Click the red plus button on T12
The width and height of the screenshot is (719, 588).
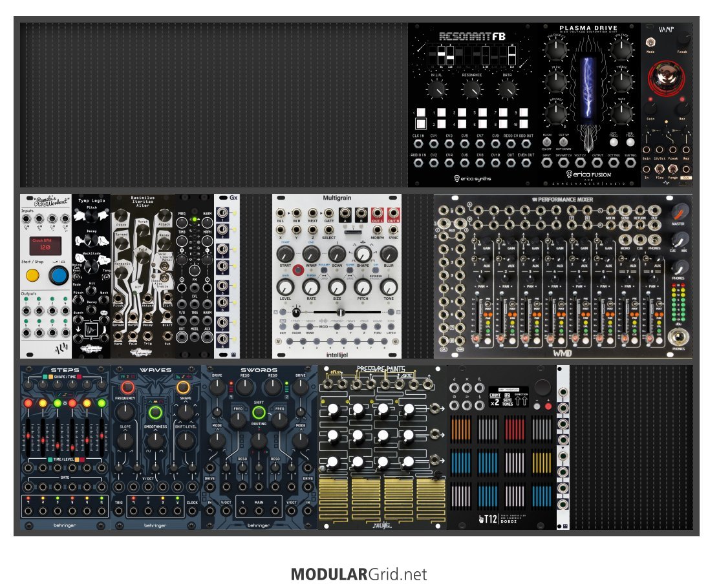click(x=548, y=406)
